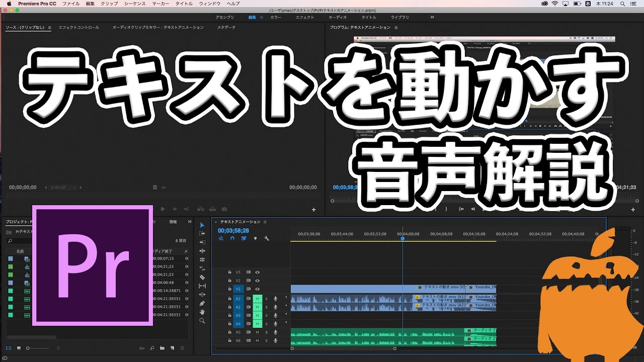Toggle Linked Selection in timeline

[244, 238]
